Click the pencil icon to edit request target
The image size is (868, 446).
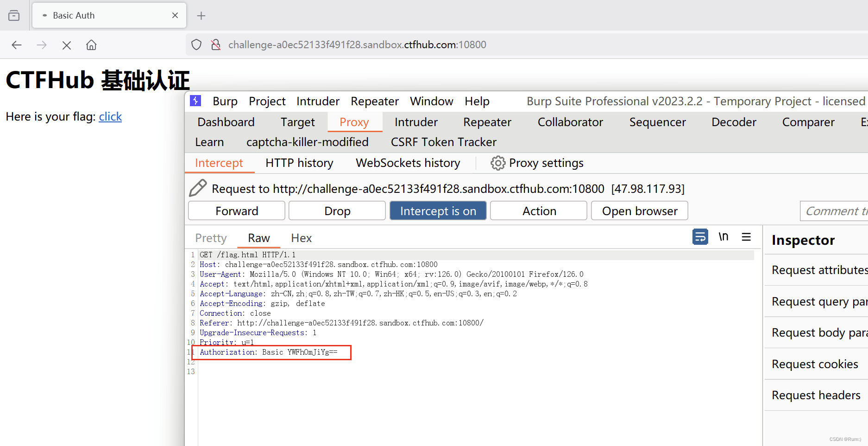click(x=198, y=188)
